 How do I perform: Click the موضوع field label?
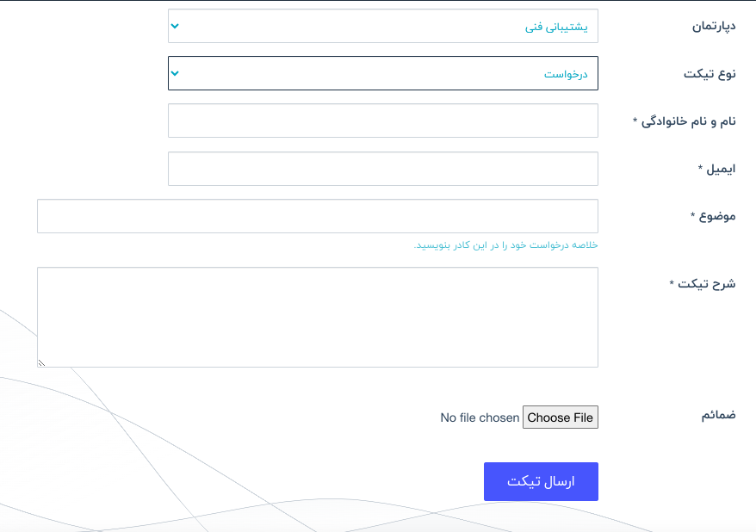coord(713,216)
